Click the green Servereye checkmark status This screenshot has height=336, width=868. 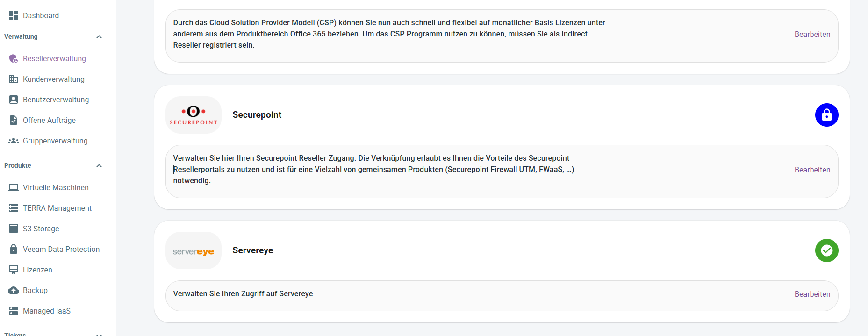(x=826, y=250)
